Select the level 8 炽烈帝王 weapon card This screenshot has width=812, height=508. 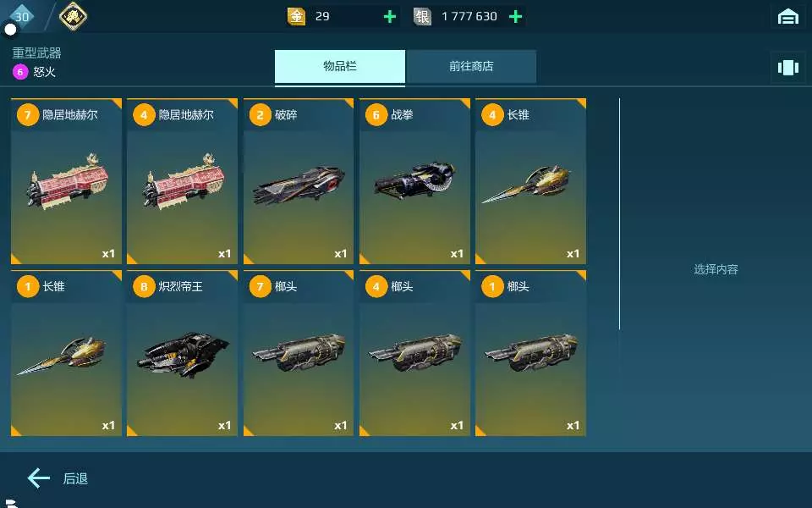pos(183,353)
